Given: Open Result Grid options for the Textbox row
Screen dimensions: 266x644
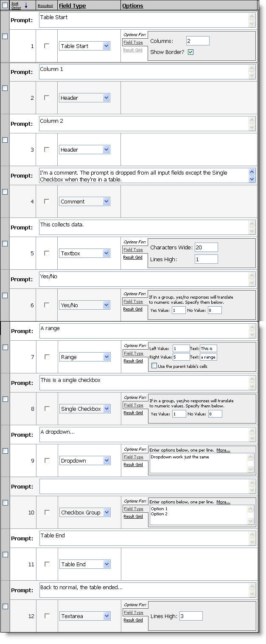Looking at the screenshot, I should pos(133,257).
